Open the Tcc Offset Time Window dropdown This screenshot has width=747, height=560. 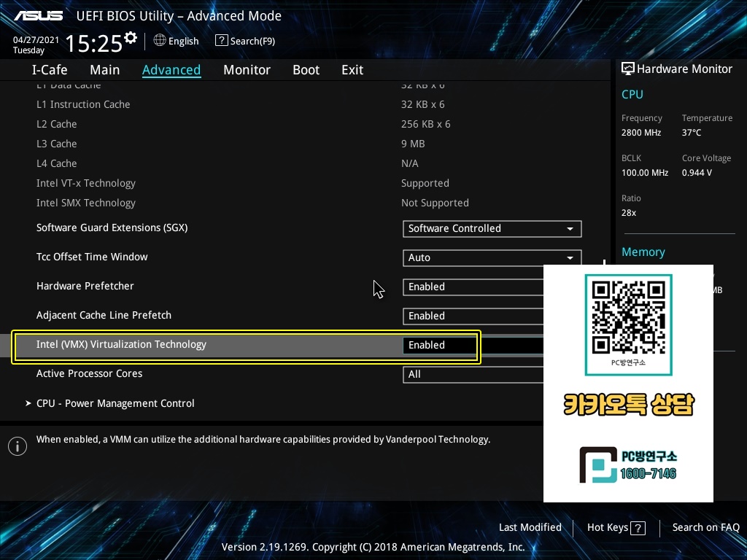[492, 257]
